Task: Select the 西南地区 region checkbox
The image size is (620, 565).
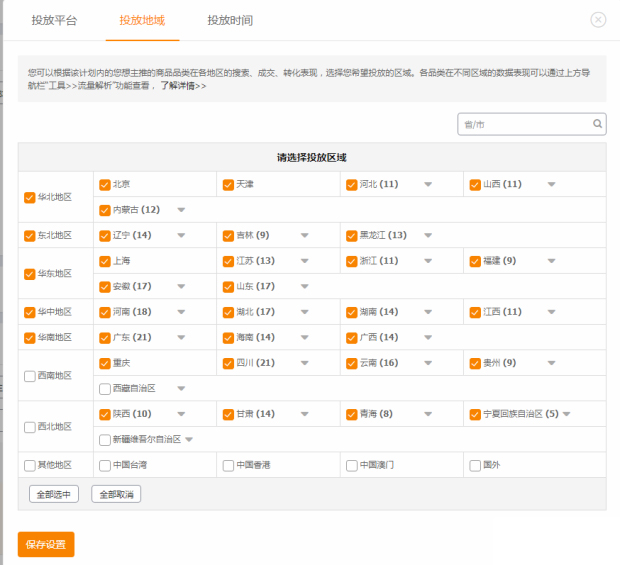Action: [29, 376]
